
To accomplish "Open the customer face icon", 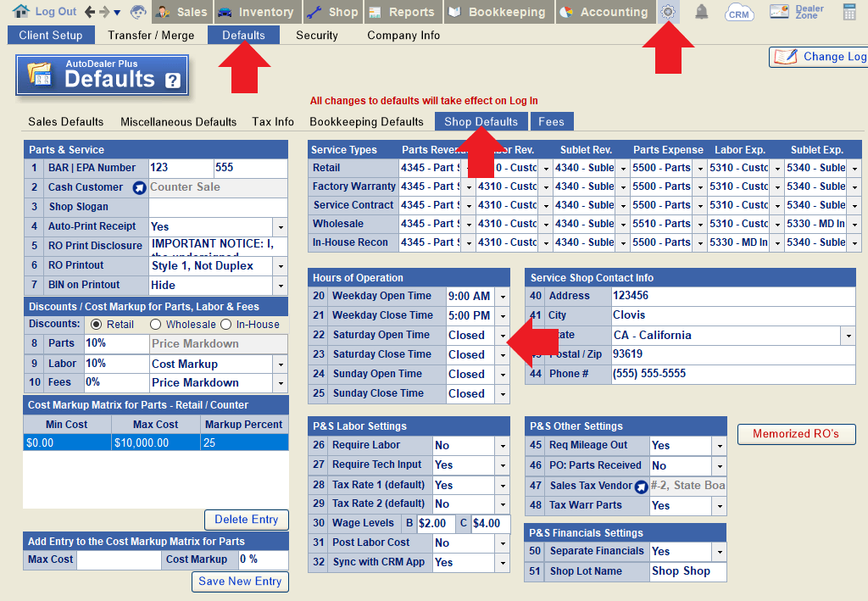I will pyautogui.click(x=138, y=12).
